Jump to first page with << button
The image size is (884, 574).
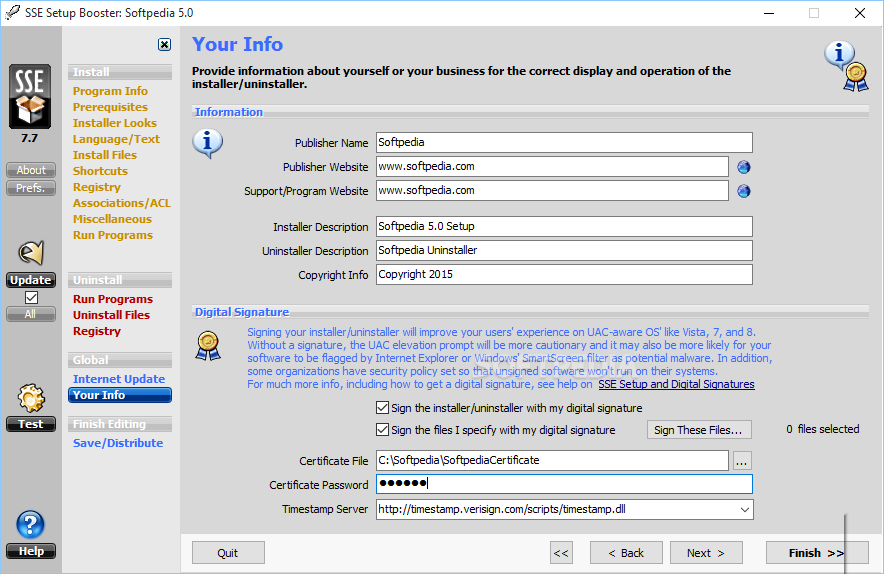561,553
